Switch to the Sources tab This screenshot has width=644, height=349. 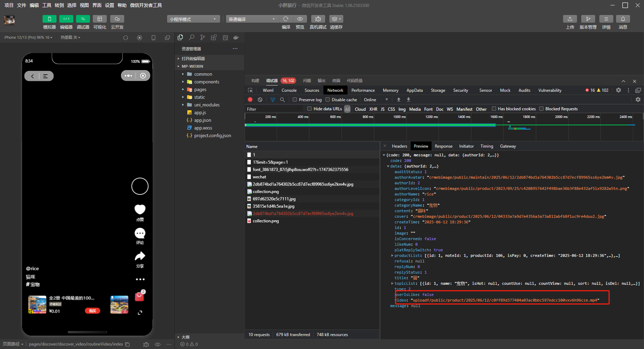[x=312, y=90]
